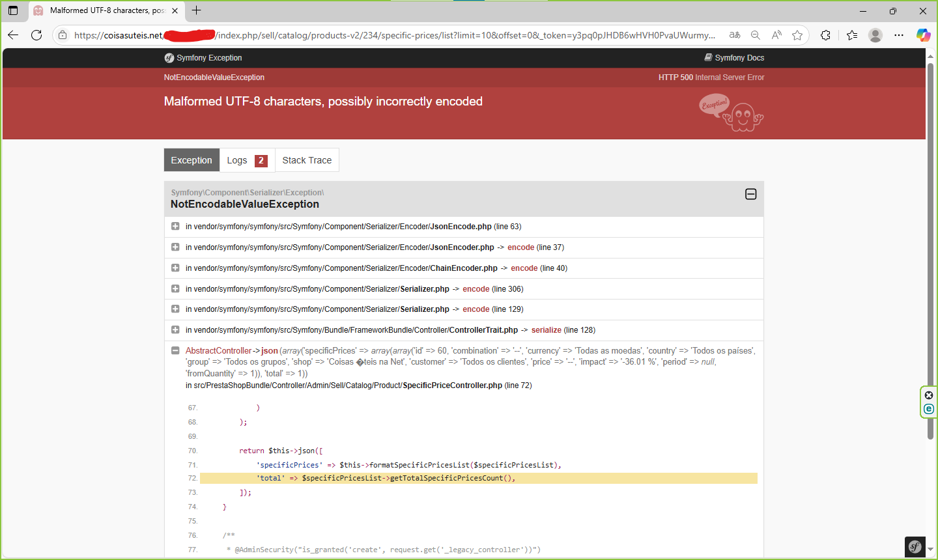Open the translate page option
Screen dimensions: 938x560
[735, 35]
